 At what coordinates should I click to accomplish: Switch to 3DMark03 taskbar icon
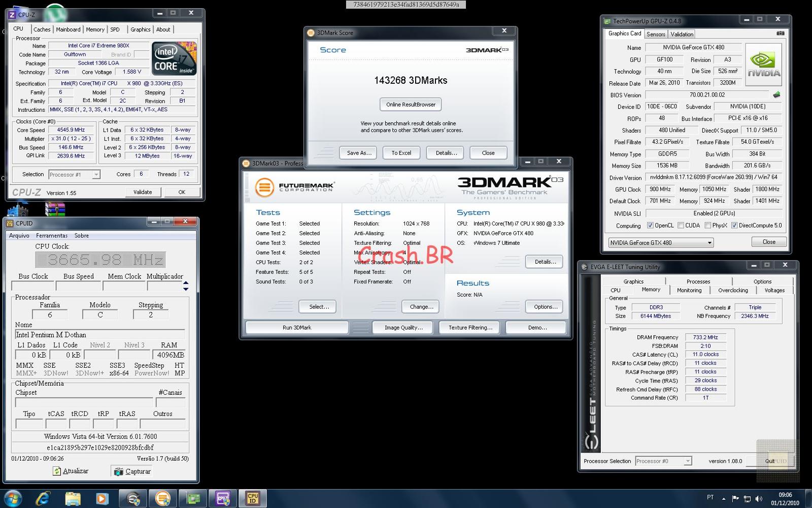(x=163, y=499)
